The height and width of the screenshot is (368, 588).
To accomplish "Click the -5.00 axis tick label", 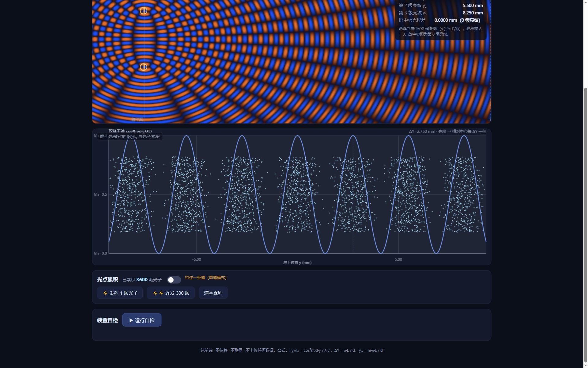I will [197, 259].
